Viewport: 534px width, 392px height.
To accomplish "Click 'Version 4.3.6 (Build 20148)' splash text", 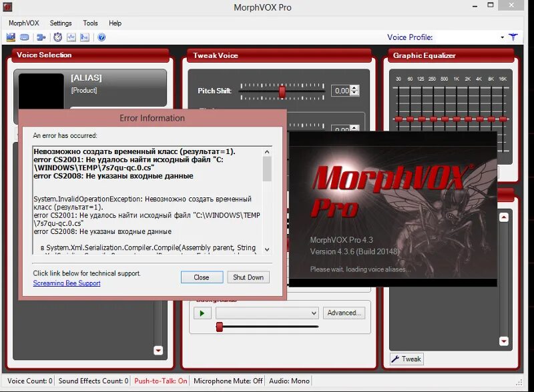I will click(x=354, y=251).
